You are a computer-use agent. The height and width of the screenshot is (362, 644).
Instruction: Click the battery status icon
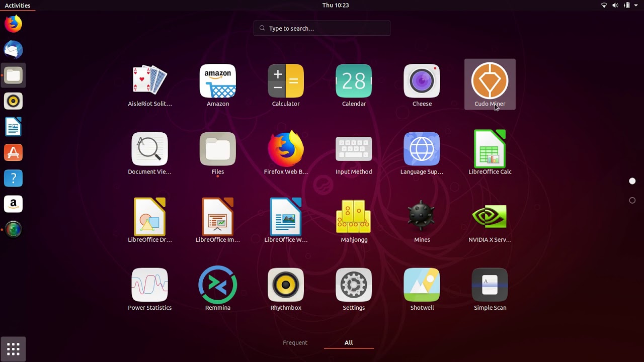click(x=627, y=6)
